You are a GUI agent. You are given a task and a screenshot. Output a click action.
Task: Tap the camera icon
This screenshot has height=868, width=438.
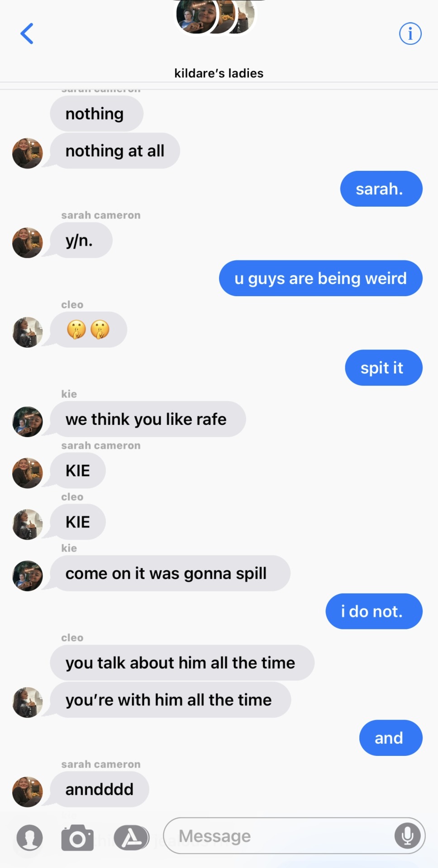[77, 838]
